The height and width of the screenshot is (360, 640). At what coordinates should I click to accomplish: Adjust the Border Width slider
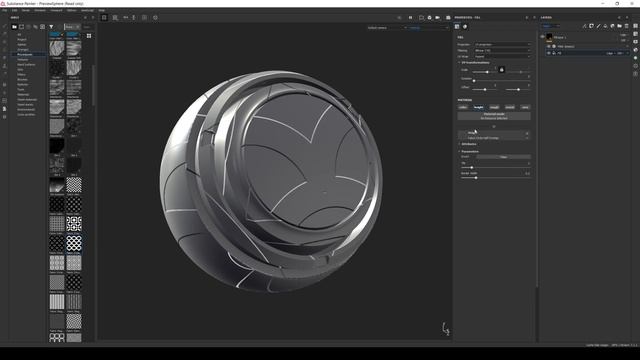(x=496, y=178)
